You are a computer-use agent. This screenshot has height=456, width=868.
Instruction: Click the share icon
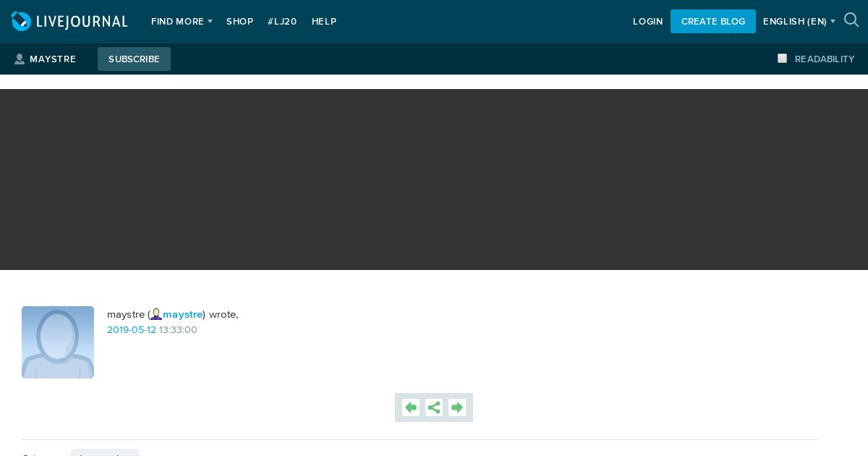[x=434, y=408]
